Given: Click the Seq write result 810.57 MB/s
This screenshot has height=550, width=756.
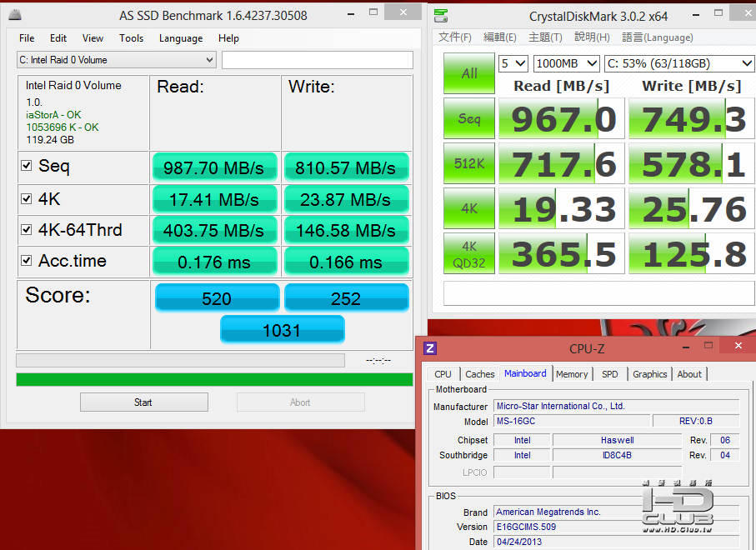Looking at the screenshot, I should click(346, 167).
